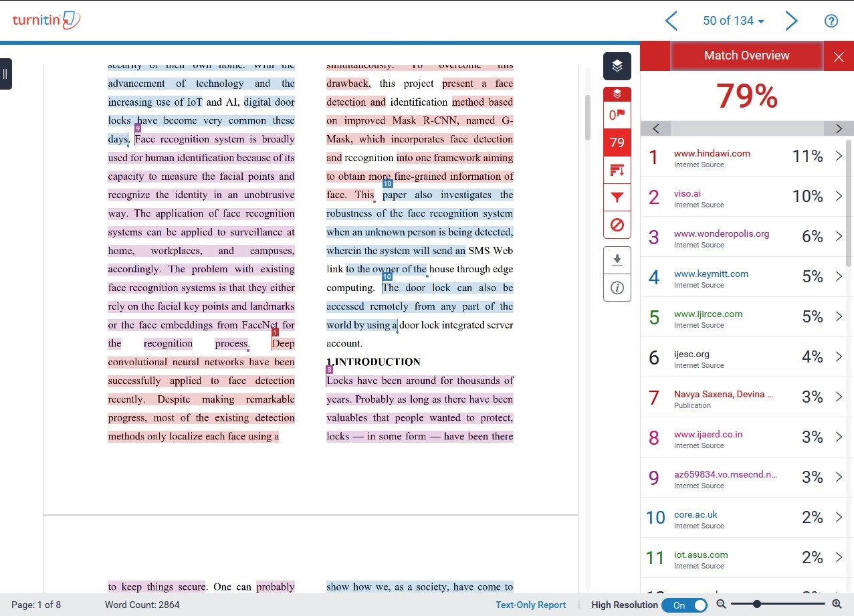
Task: Click the Match Overview panel header
Action: pyautogui.click(x=746, y=56)
